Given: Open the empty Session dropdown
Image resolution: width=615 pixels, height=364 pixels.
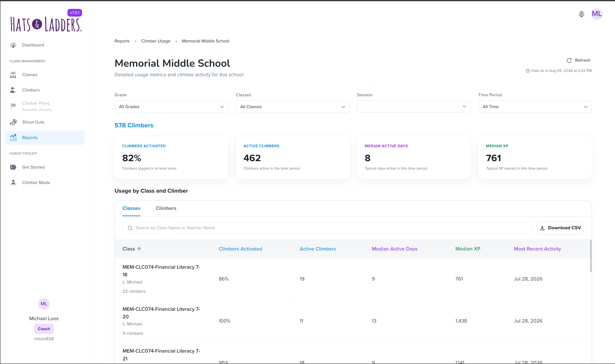Looking at the screenshot, I should click(x=414, y=107).
